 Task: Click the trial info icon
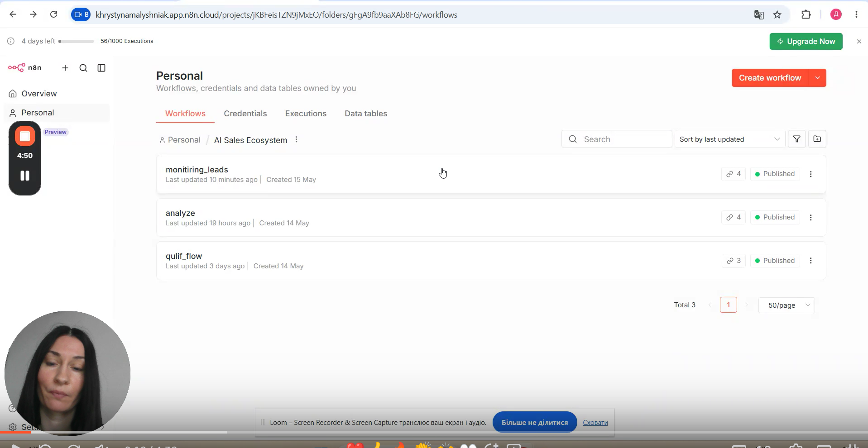(x=11, y=41)
